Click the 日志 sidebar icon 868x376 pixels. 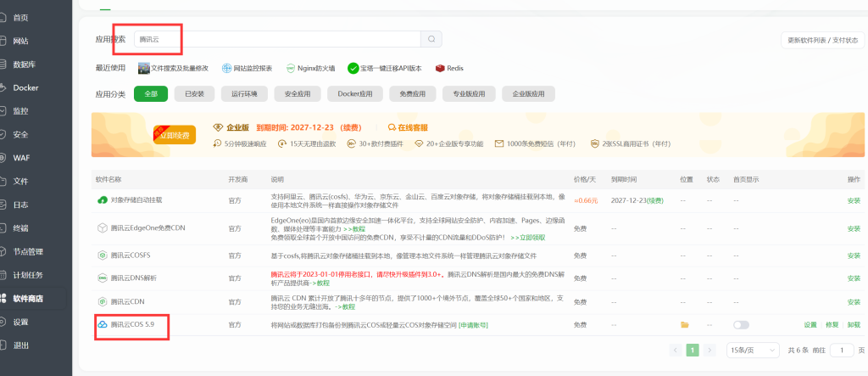tap(3, 205)
